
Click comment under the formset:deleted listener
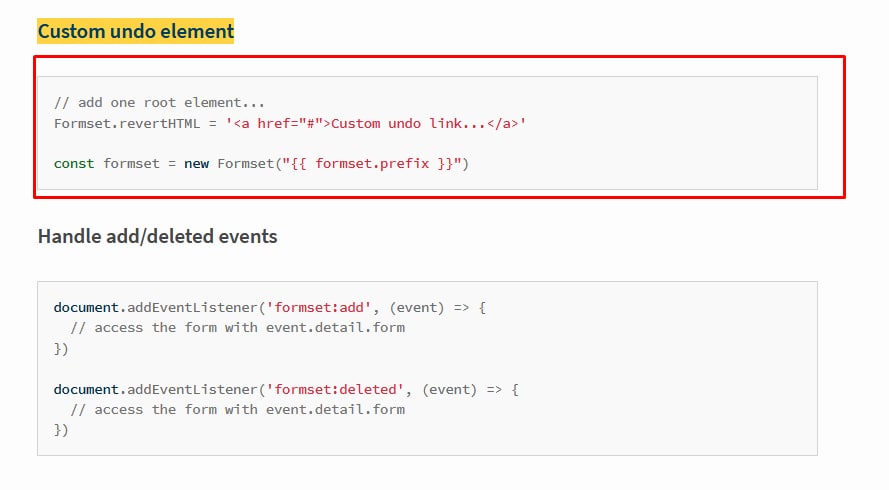click(238, 410)
